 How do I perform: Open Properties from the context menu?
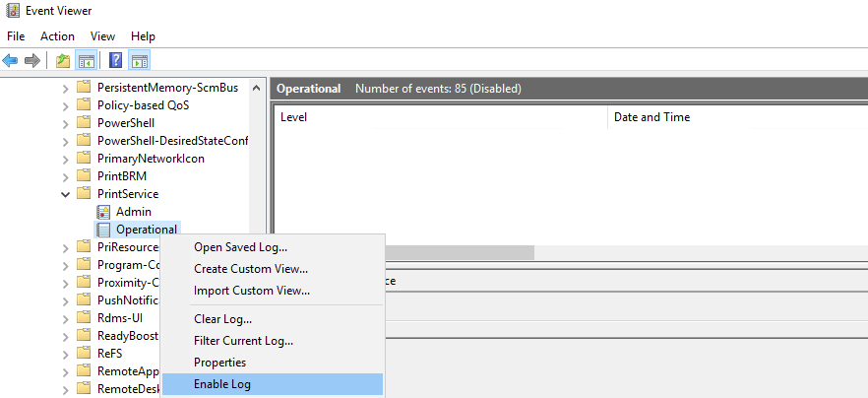point(219,363)
